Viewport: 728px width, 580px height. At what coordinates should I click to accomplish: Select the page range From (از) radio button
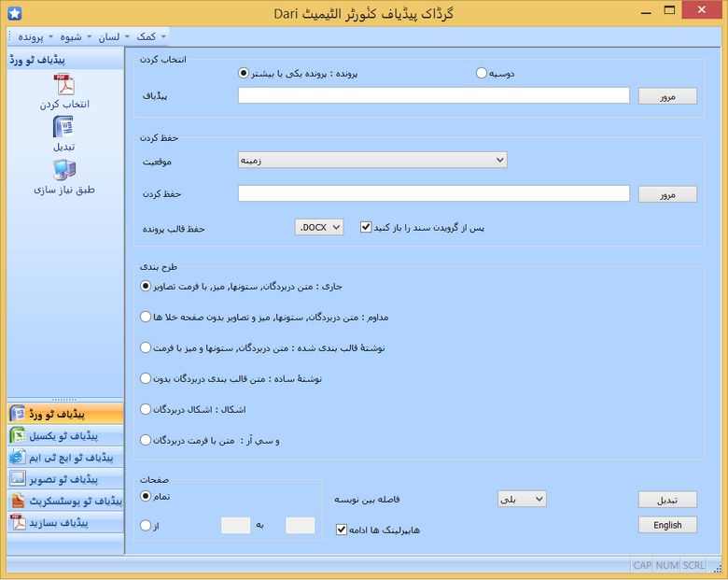(x=146, y=525)
